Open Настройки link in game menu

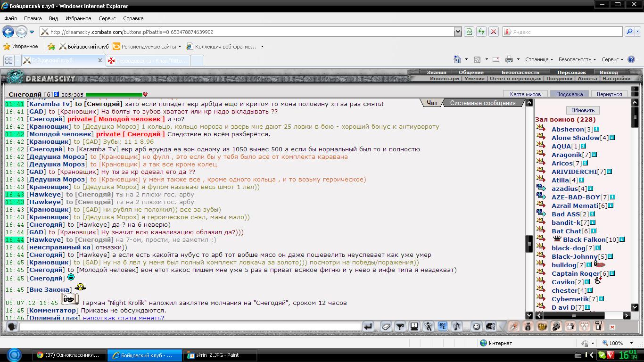click(616, 78)
